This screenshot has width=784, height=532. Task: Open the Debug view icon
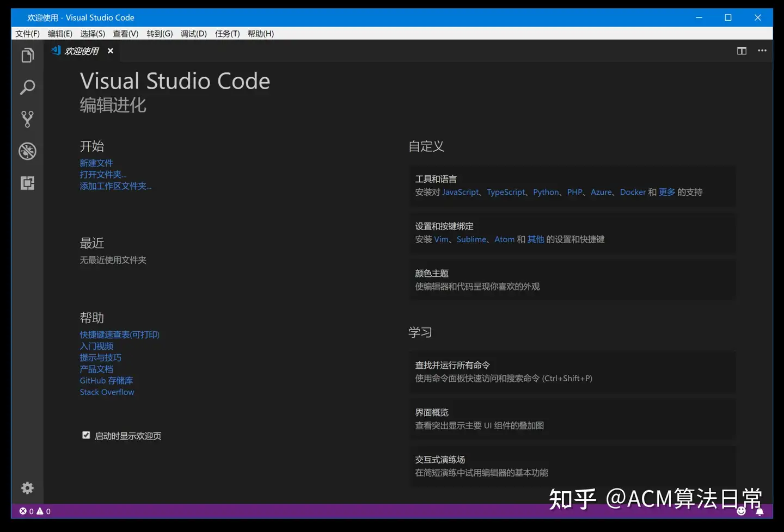27,151
